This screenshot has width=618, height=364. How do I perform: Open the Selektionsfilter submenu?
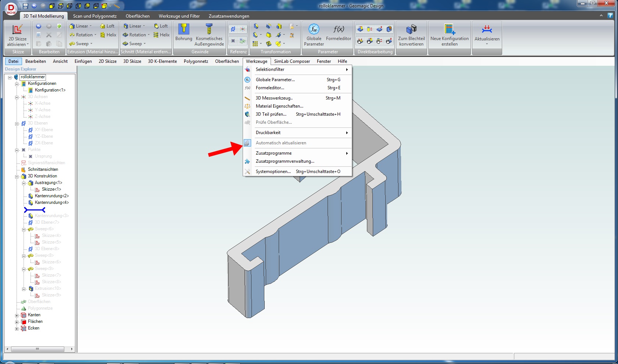point(297,69)
